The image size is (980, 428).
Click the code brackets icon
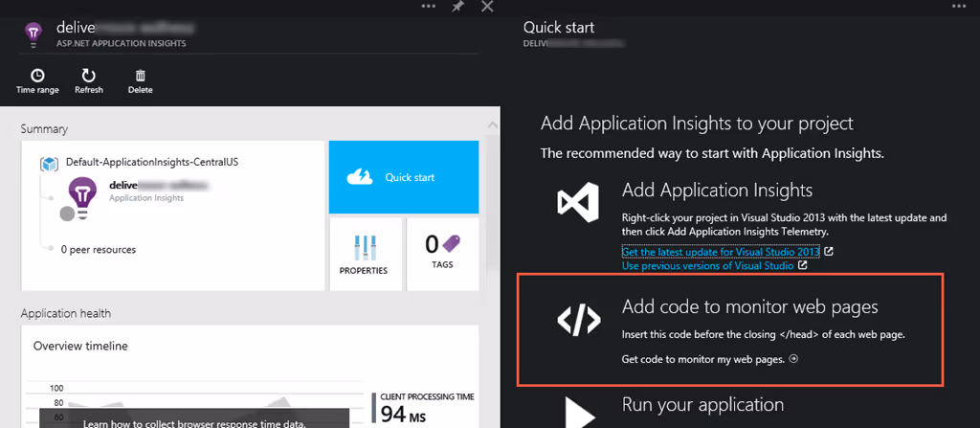pyautogui.click(x=579, y=320)
